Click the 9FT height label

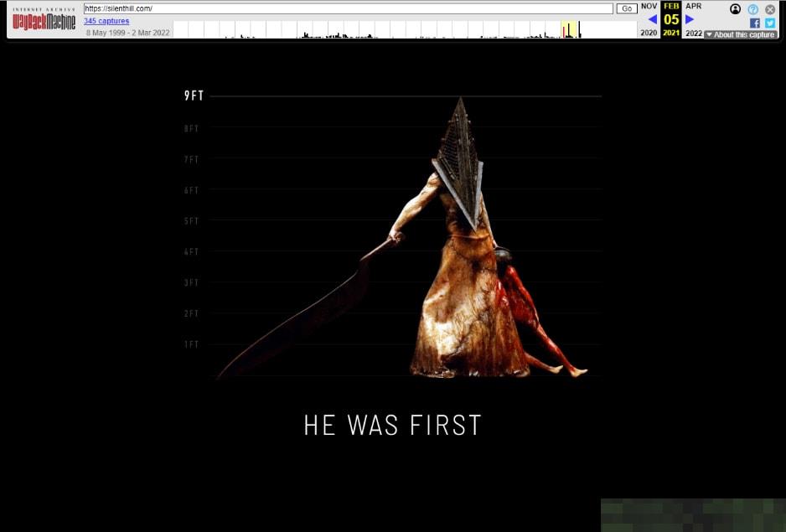[194, 96]
